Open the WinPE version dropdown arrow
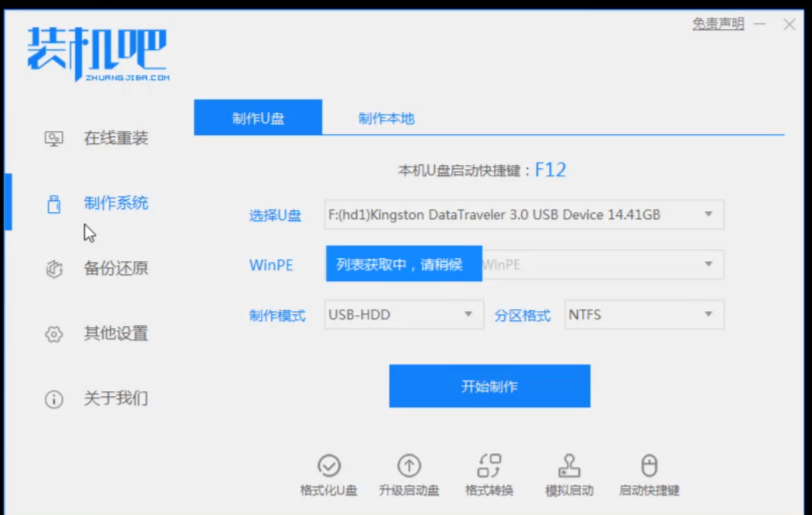The width and height of the screenshot is (812, 515). coord(708,265)
